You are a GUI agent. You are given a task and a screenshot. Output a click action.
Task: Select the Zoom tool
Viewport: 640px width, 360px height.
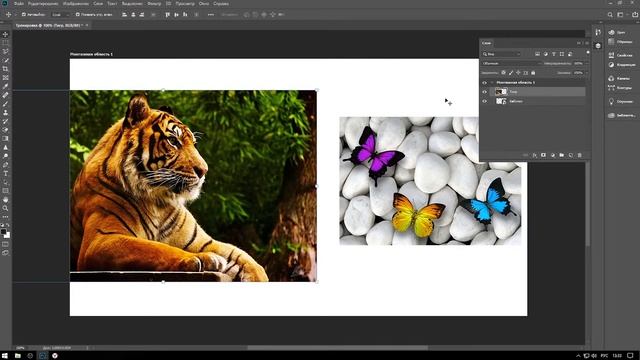tap(5, 208)
